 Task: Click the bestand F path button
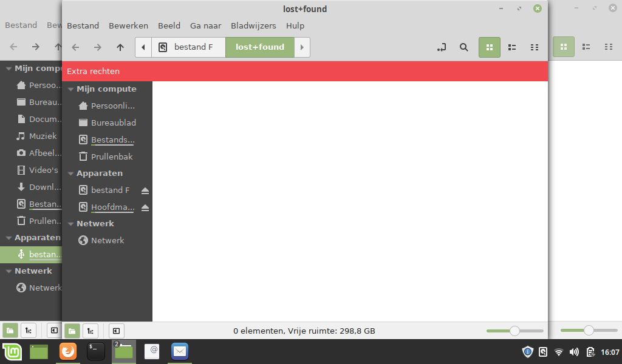click(188, 47)
